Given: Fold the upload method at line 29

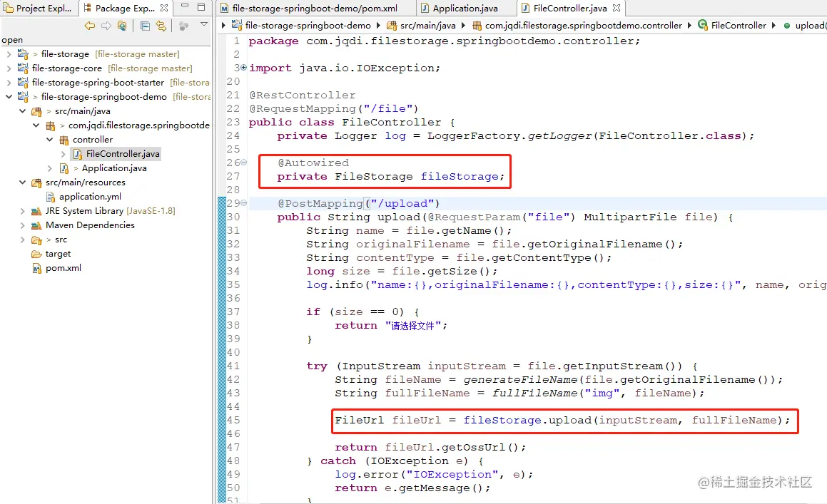Looking at the screenshot, I should point(243,203).
